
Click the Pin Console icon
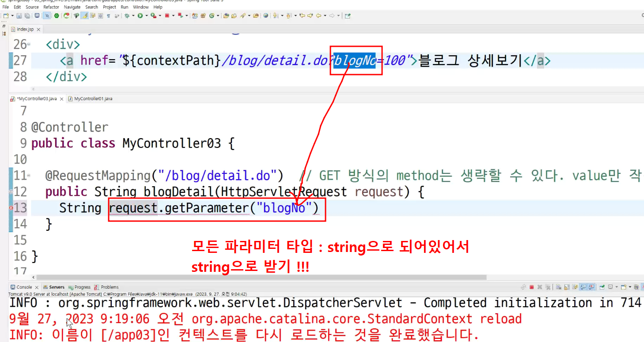pos(602,287)
